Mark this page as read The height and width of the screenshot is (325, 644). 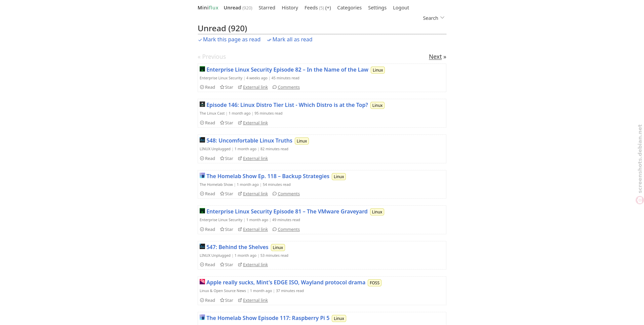point(229,40)
